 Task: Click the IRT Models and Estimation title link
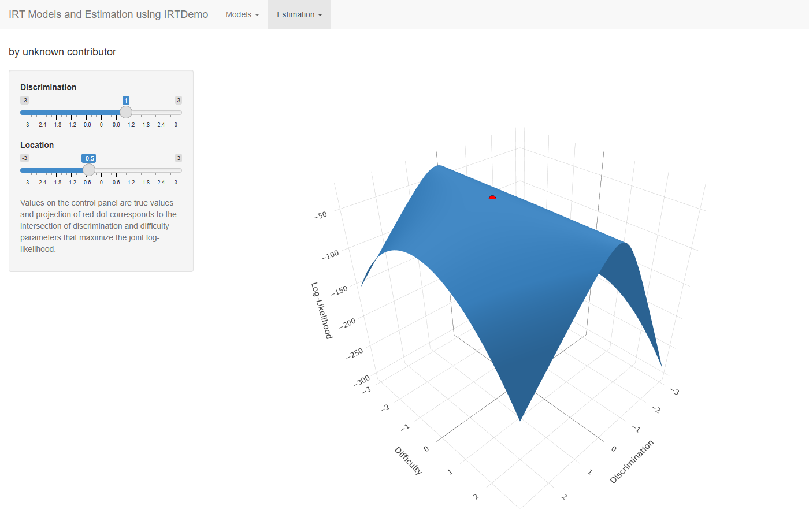click(109, 14)
